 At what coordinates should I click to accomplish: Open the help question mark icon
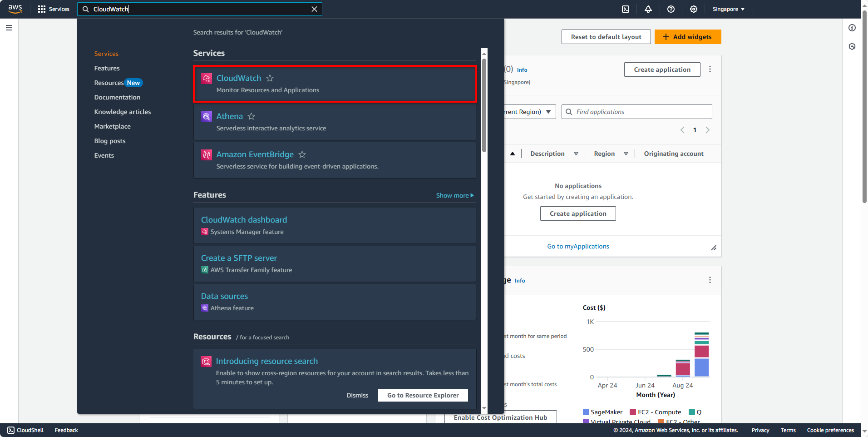tap(671, 9)
